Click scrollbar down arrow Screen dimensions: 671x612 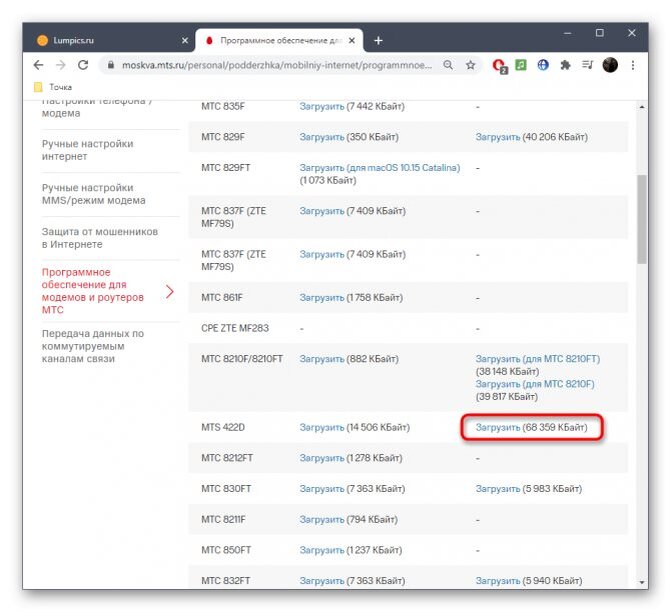click(641, 582)
